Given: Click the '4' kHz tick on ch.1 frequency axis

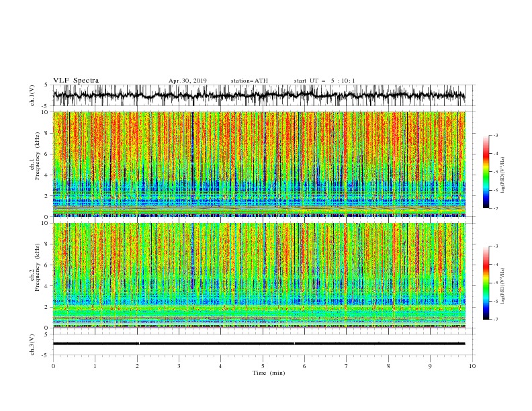Looking at the screenshot, I should pos(46,175).
